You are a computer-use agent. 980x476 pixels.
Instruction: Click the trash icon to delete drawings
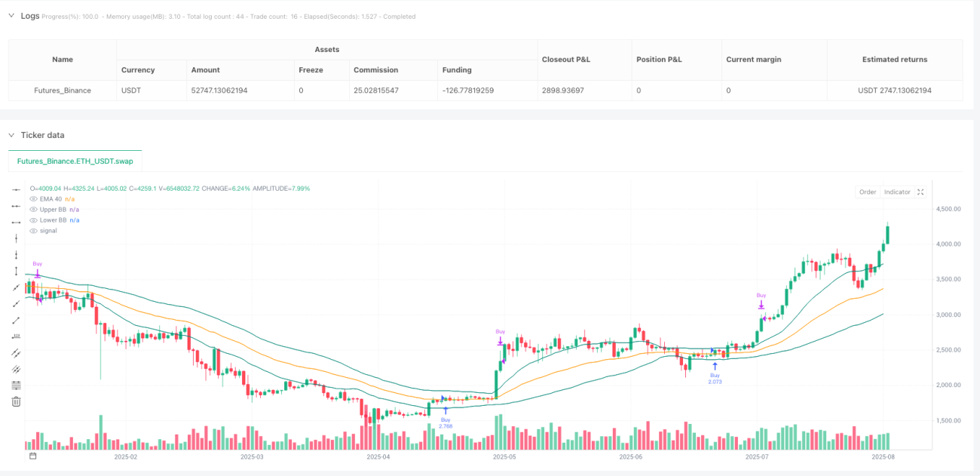(x=16, y=401)
